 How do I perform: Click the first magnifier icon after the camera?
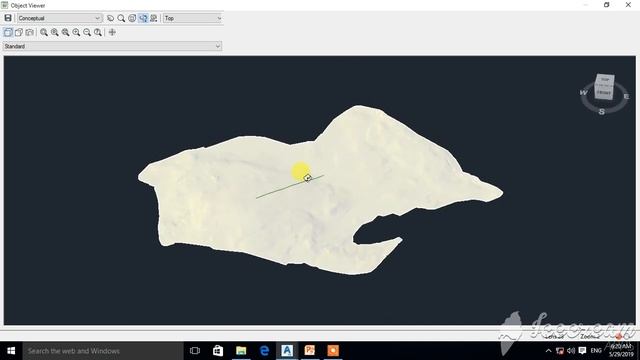tap(44, 32)
